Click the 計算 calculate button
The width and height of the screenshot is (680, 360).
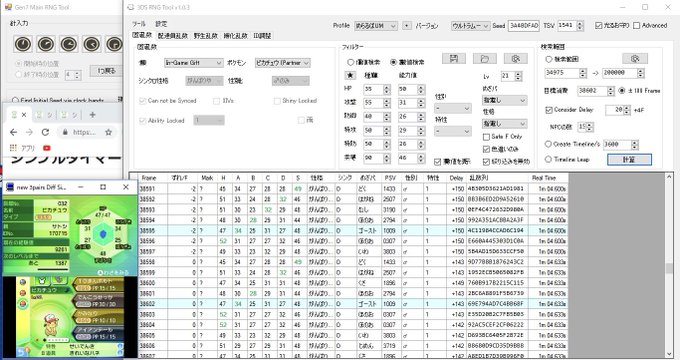coord(629,159)
